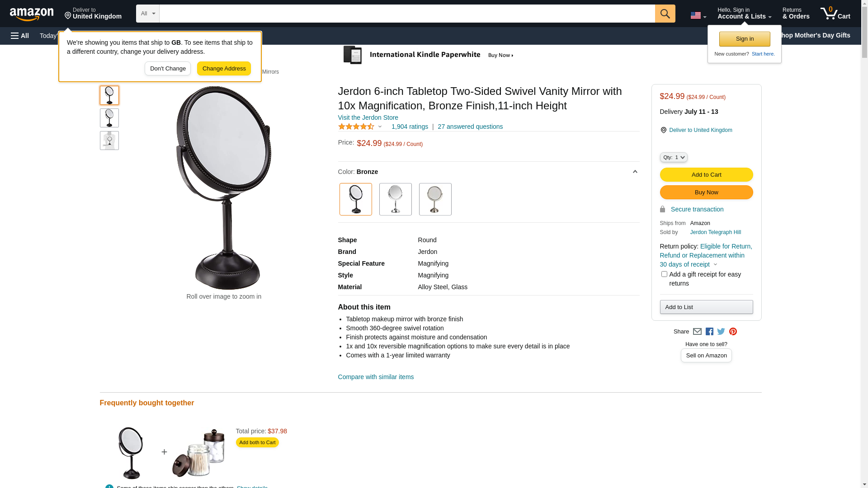
Task: Select the chrome color mirror swatch
Action: click(x=396, y=199)
